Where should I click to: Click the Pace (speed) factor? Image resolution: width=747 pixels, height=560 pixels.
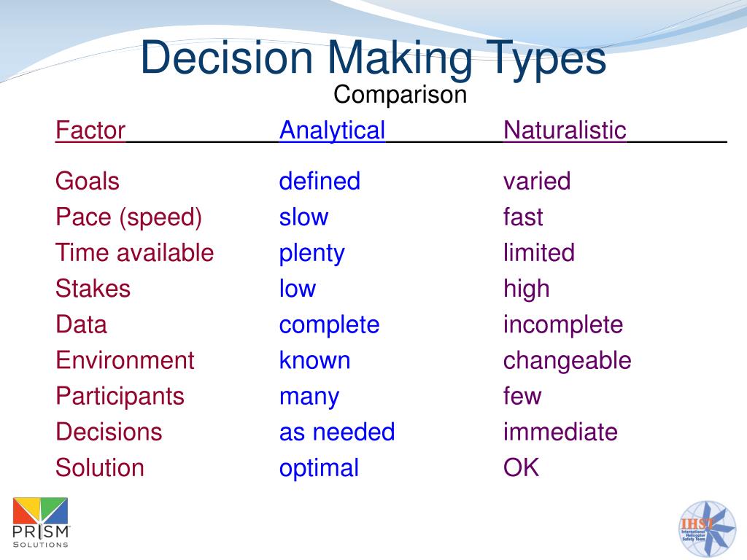pos(128,217)
